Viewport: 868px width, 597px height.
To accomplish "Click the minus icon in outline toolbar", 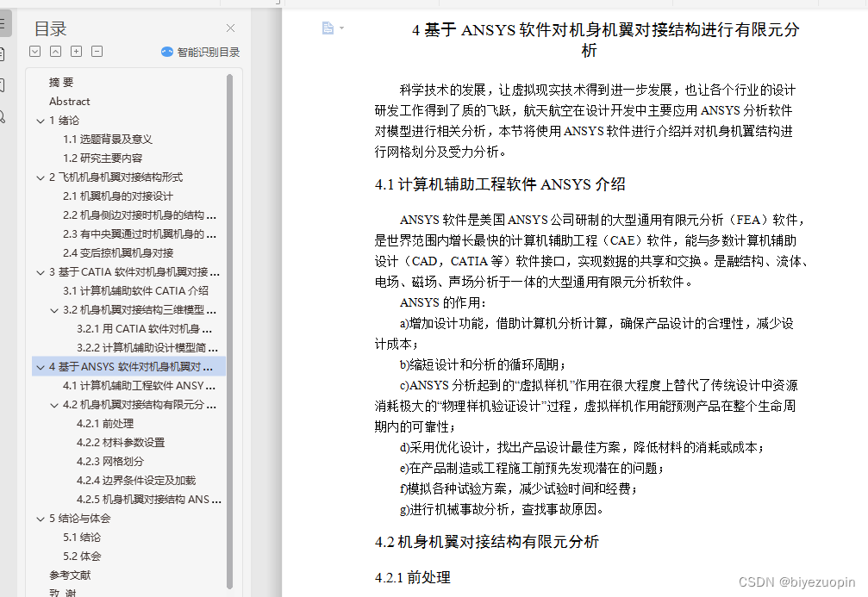I will pyautogui.click(x=97, y=52).
